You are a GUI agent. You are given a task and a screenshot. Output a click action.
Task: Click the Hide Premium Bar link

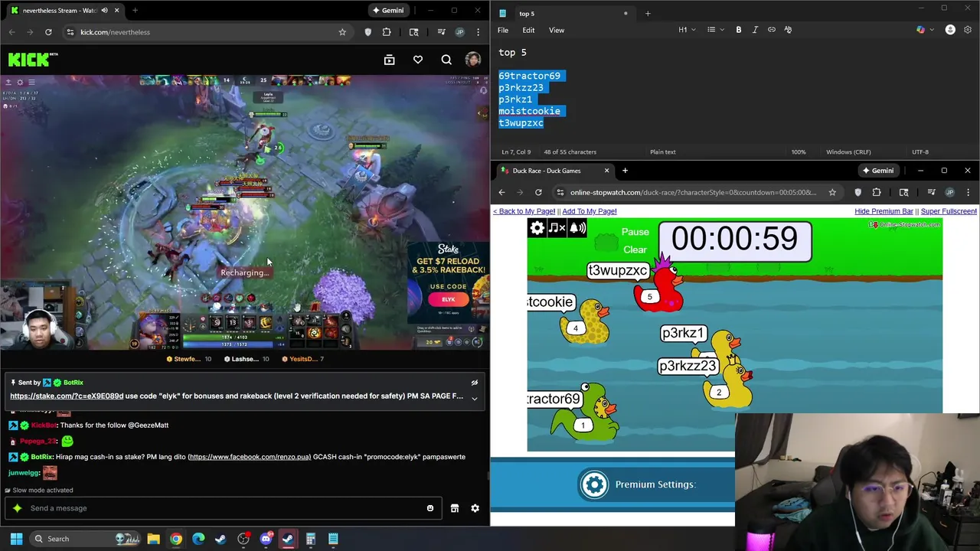(884, 211)
